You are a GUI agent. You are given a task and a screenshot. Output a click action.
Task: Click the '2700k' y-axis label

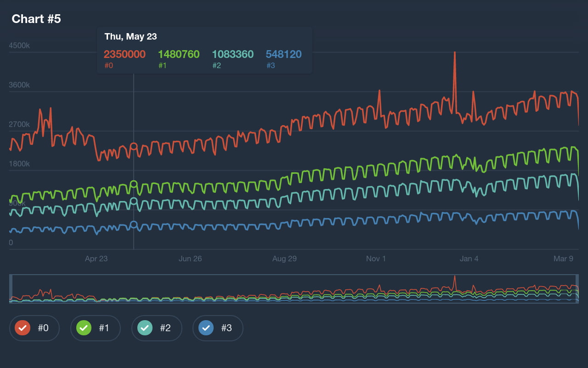tap(19, 125)
